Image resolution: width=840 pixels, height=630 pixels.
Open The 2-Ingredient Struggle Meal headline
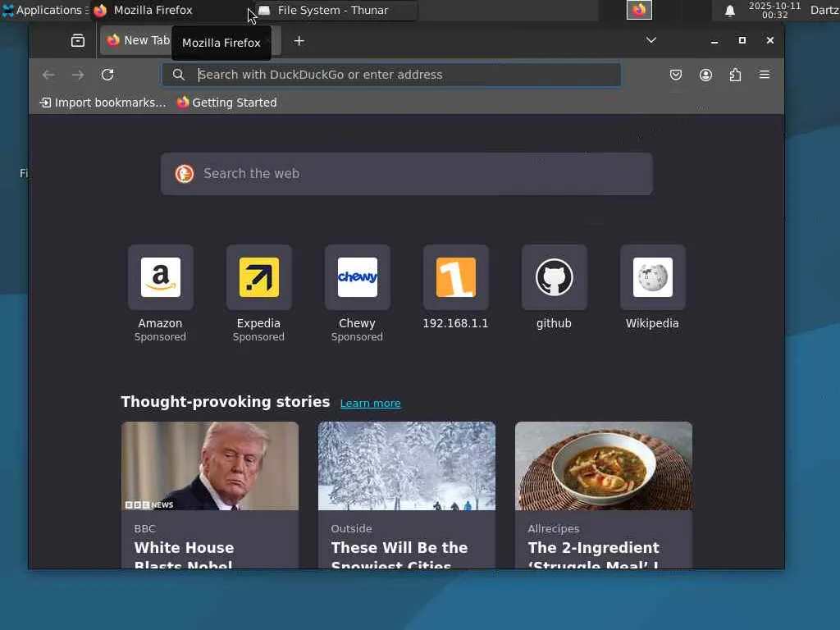(594, 555)
